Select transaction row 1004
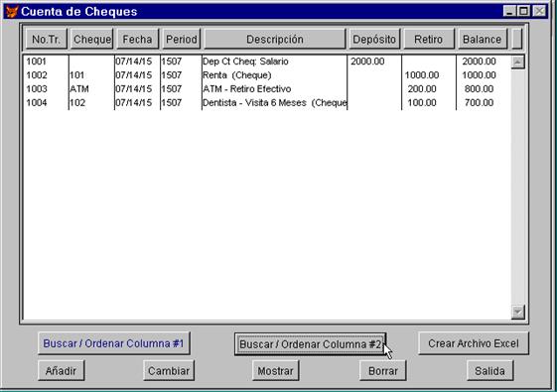This screenshot has height=392, width=557. pos(267,102)
